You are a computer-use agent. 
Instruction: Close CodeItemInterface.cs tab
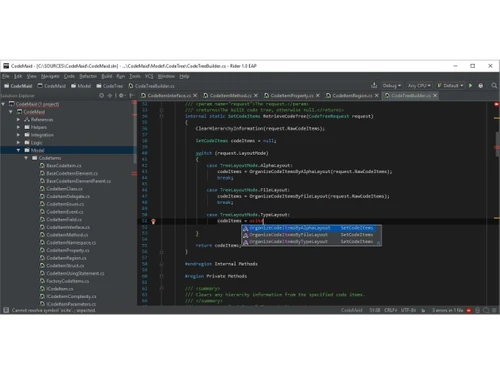195,95
